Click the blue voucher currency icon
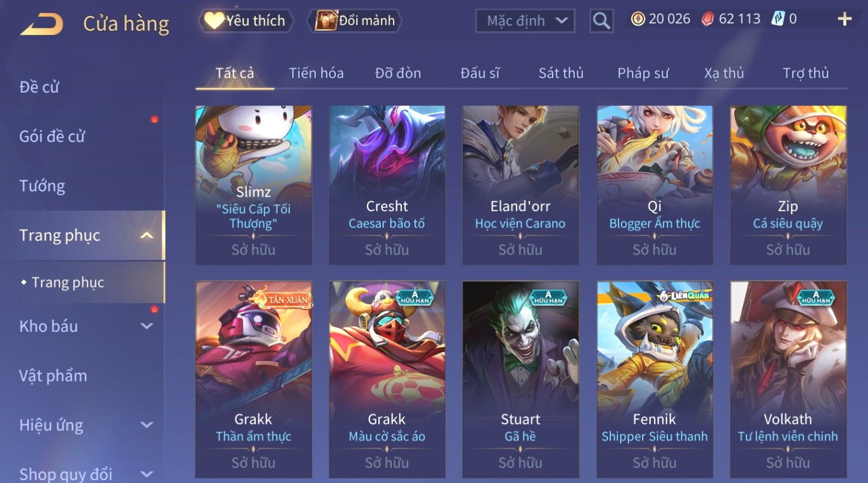 coord(778,19)
